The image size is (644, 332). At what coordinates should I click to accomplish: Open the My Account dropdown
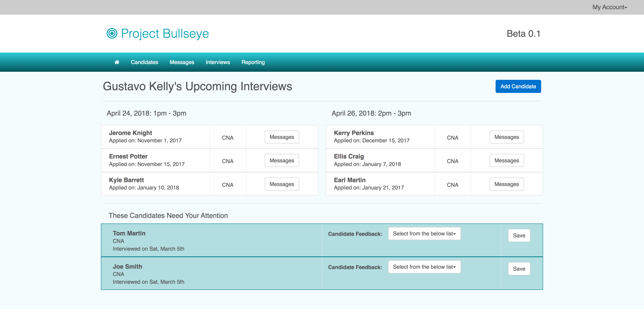pos(610,7)
